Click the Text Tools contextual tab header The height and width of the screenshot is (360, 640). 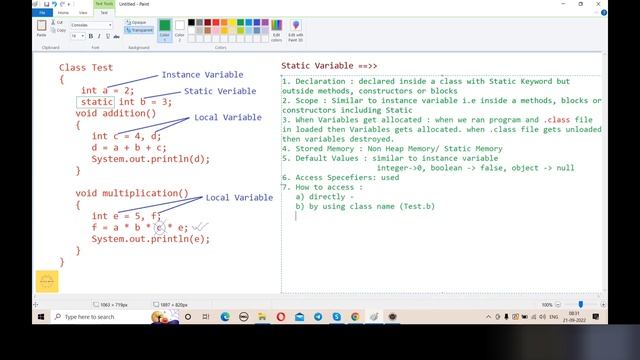(x=104, y=4)
